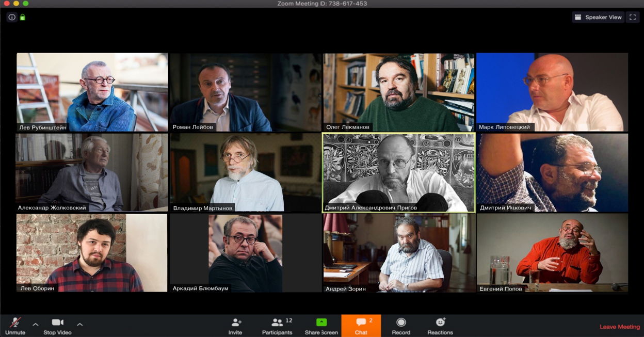Open the Invite participants icon
The width and height of the screenshot is (644, 337).
236,323
